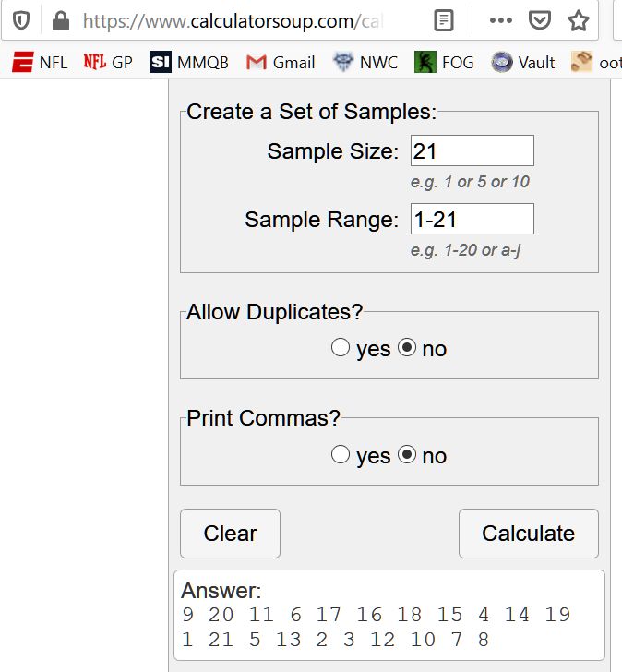Screen dimensions: 622x672
Task: Select yes for Print Commas
Action: tap(341, 455)
